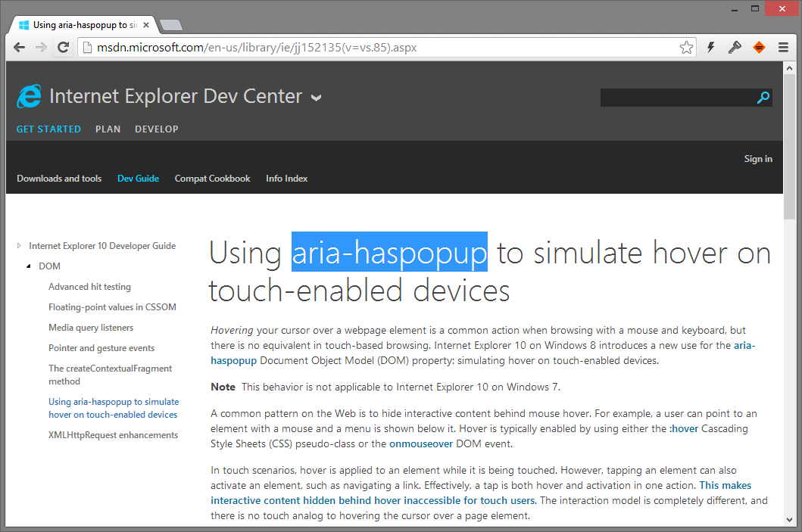This screenshot has height=532, width=802.
Task: Click the lightning bolt extension icon
Action: pyautogui.click(x=711, y=48)
